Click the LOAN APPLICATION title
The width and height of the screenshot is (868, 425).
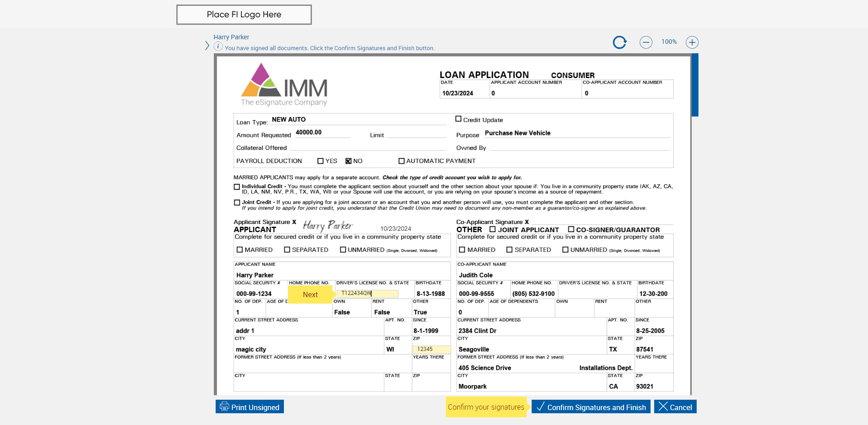[484, 75]
